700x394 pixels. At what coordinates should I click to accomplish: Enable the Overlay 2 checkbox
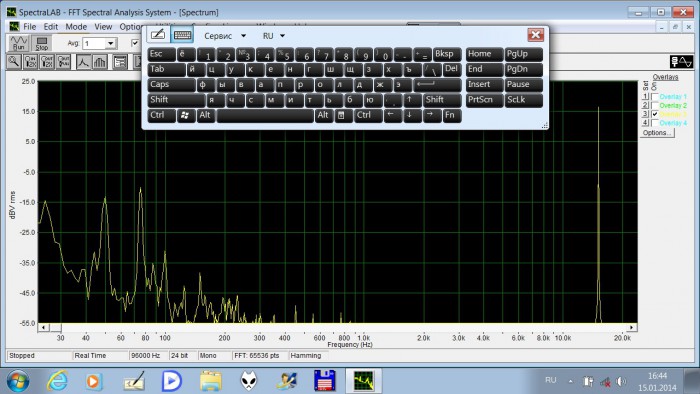[x=655, y=106]
